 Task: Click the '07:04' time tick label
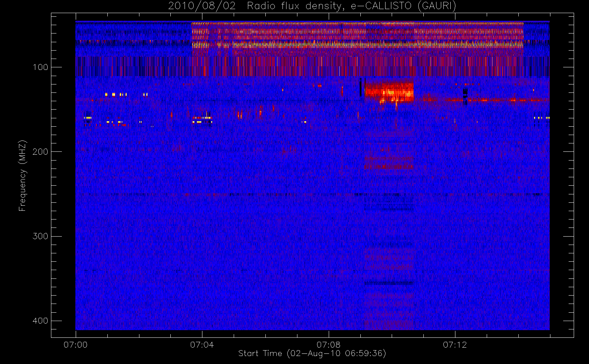[x=202, y=345]
